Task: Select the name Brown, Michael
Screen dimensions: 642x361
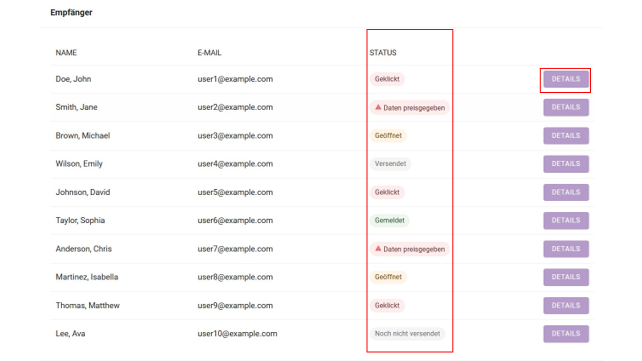Action: 83,135
